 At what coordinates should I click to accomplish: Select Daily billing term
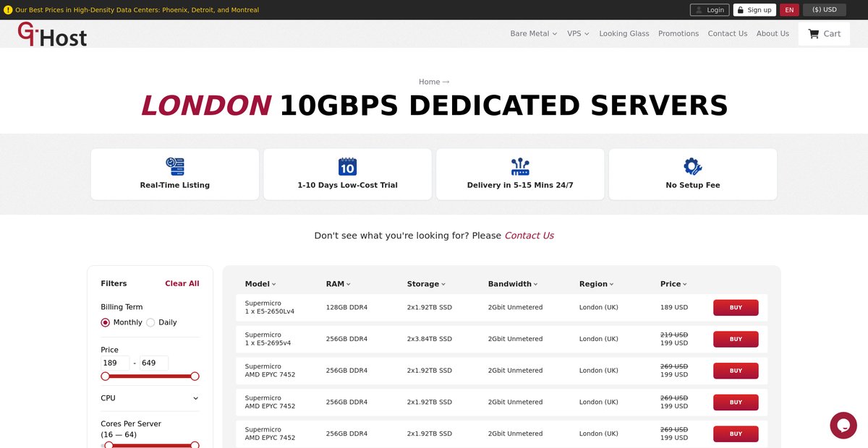click(150, 322)
